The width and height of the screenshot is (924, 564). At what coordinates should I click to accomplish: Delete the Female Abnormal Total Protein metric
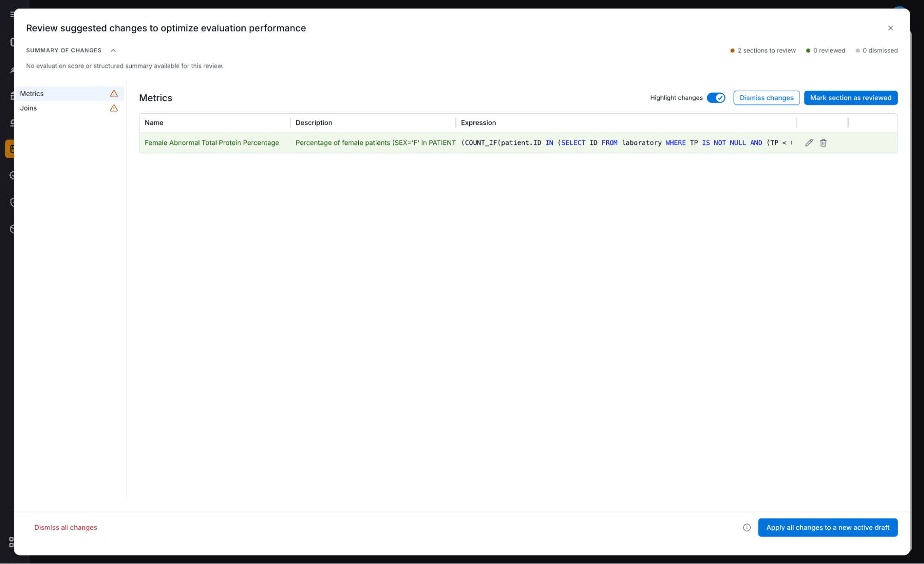tap(823, 143)
